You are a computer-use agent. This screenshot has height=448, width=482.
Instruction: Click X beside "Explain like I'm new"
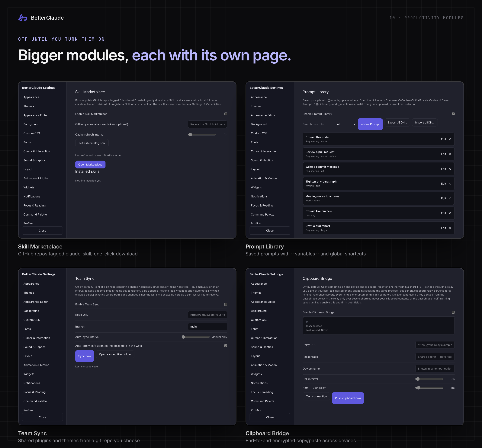[x=450, y=213]
